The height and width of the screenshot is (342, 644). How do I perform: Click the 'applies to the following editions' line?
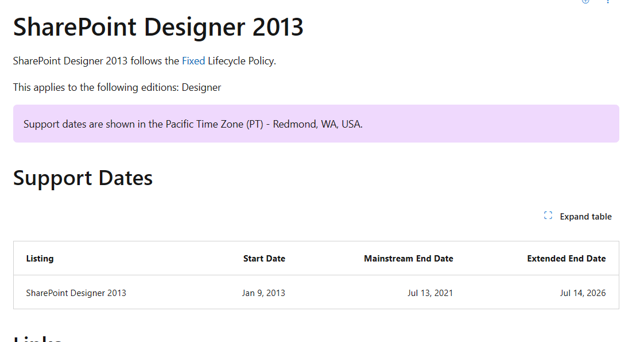point(117,87)
